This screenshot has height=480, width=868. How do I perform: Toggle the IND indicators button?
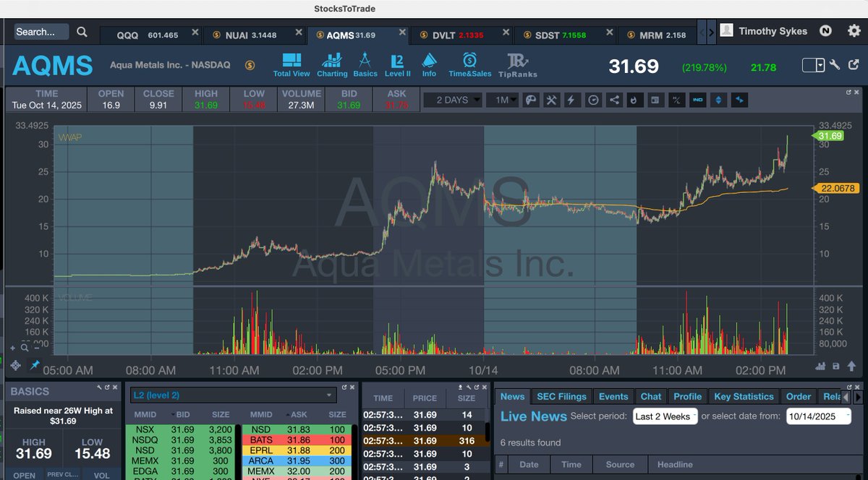tap(697, 100)
